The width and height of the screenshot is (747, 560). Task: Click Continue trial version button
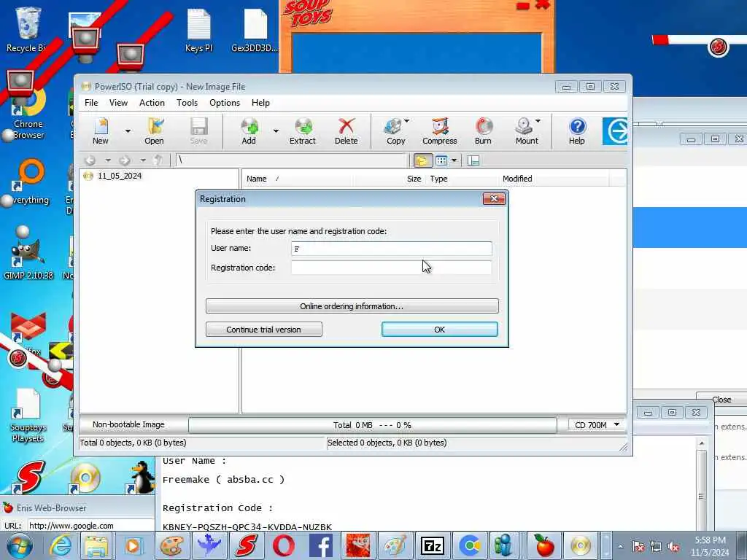[264, 330]
